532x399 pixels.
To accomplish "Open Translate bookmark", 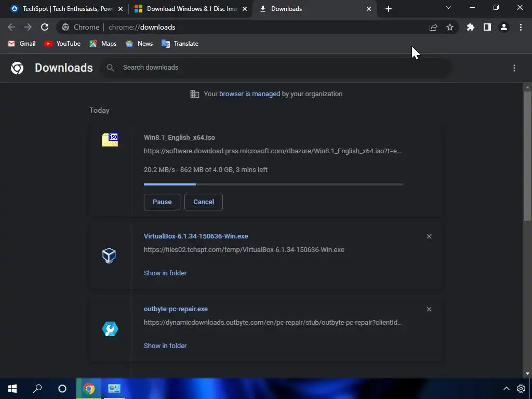I will (x=180, y=44).
